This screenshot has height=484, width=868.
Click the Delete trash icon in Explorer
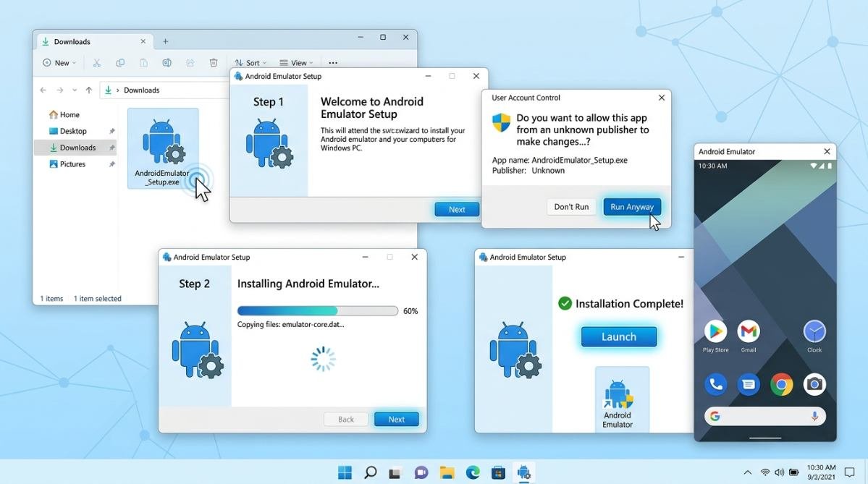click(213, 63)
